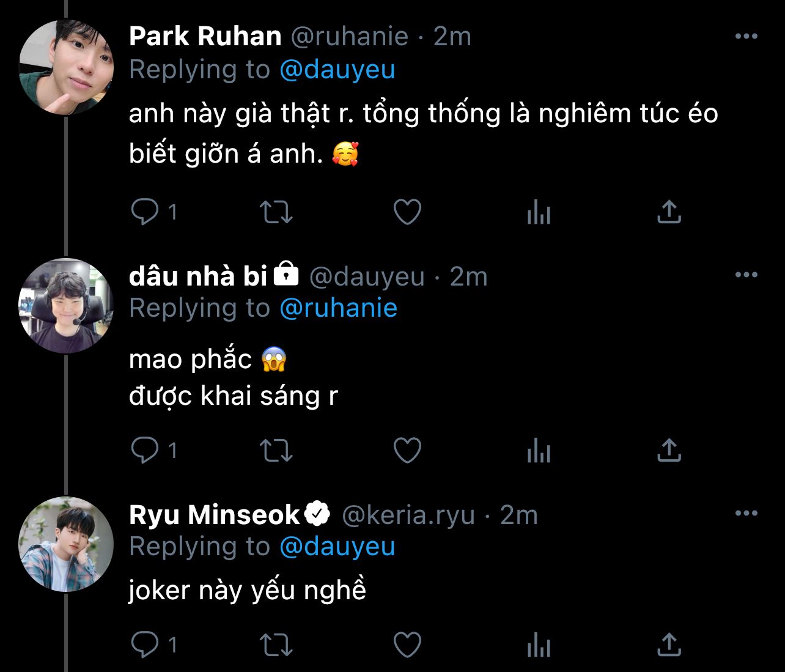
Task: Open Ryu Minseok's profile avatar
Action: pos(66,544)
